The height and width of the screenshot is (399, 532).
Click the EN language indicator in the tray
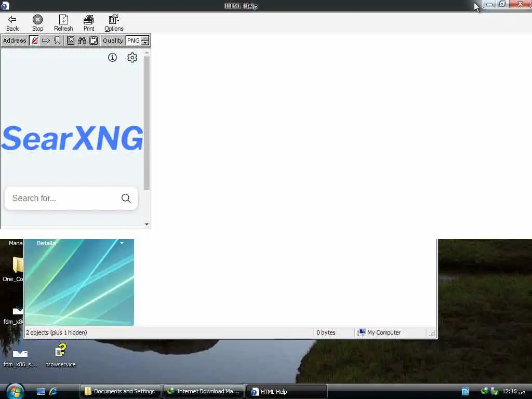tap(465, 392)
